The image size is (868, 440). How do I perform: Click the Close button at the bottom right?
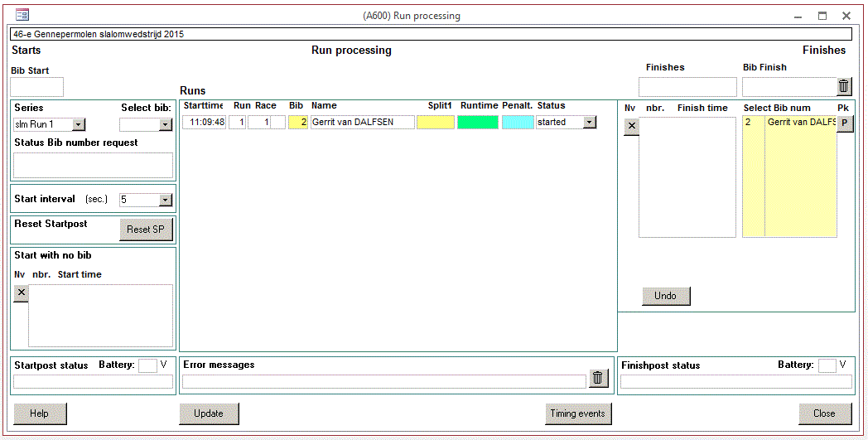pos(825,413)
